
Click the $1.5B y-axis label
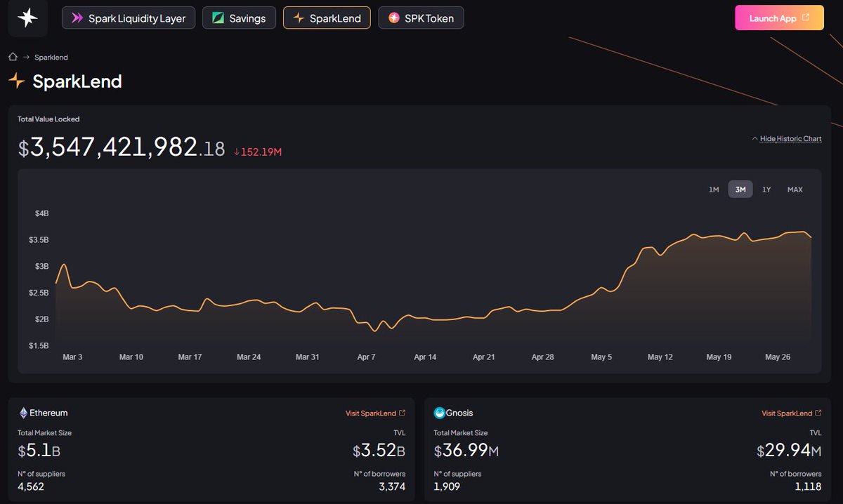[38, 345]
